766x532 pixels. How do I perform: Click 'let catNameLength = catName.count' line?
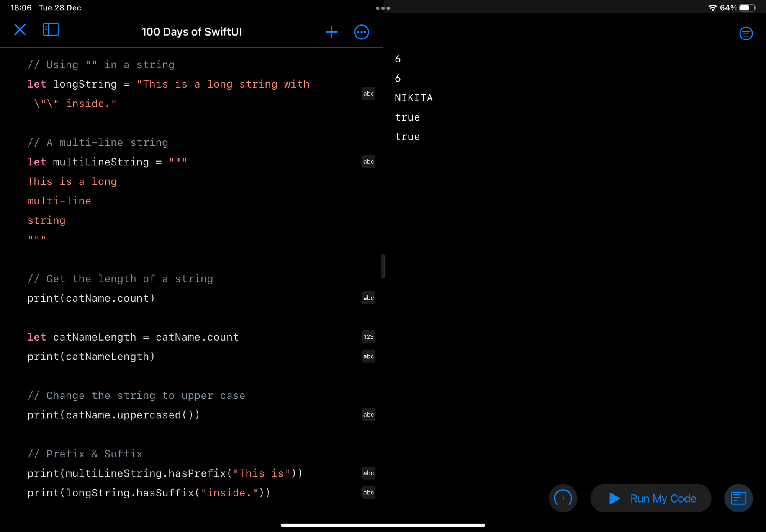133,337
